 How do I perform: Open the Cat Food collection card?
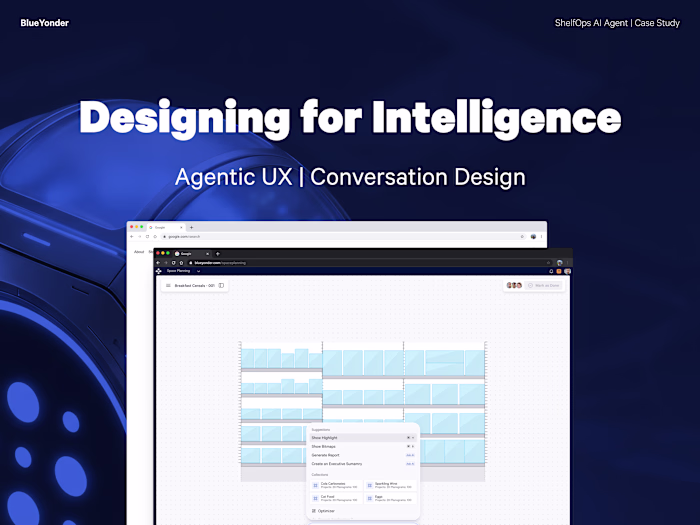point(336,498)
